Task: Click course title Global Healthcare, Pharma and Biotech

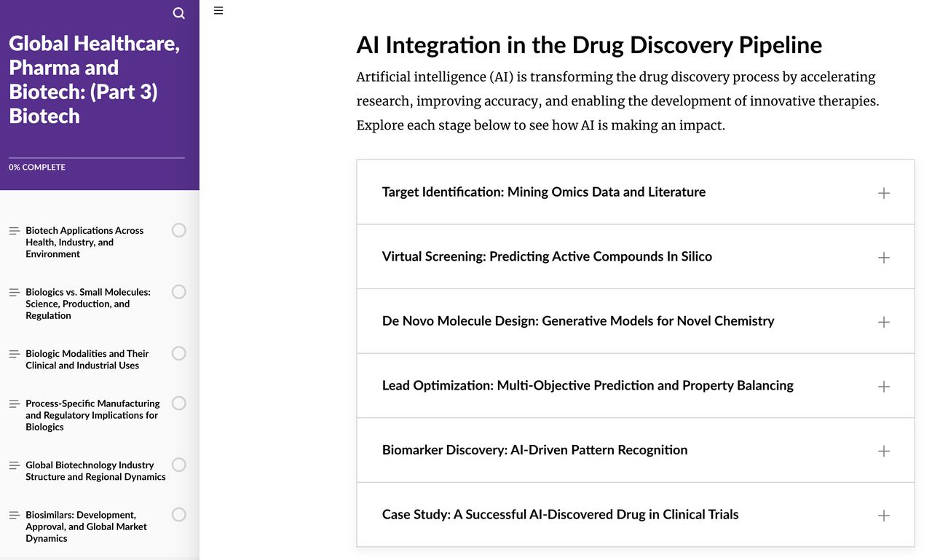Action: [x=95, y=79]
